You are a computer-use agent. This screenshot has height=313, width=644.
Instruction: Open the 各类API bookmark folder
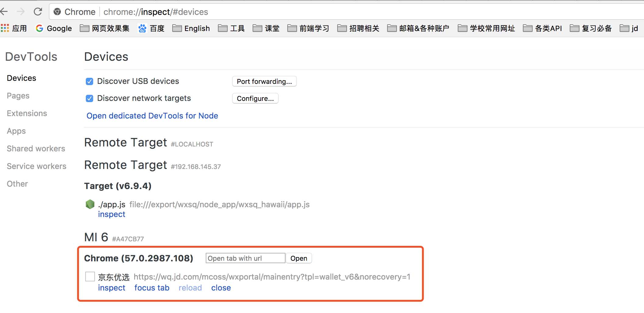(x=543, y=28)
